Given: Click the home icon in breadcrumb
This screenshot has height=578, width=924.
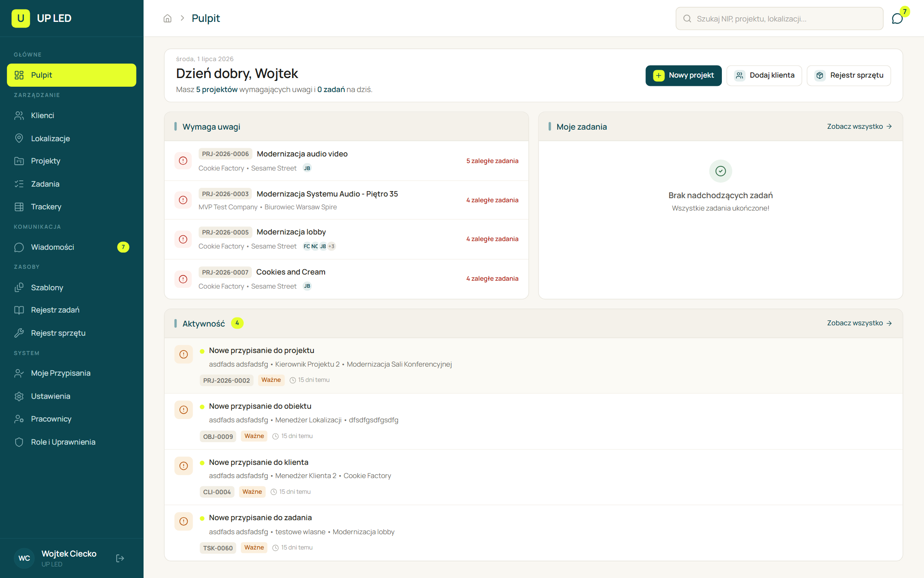Looking at the screenshot, I should point(167,19).
